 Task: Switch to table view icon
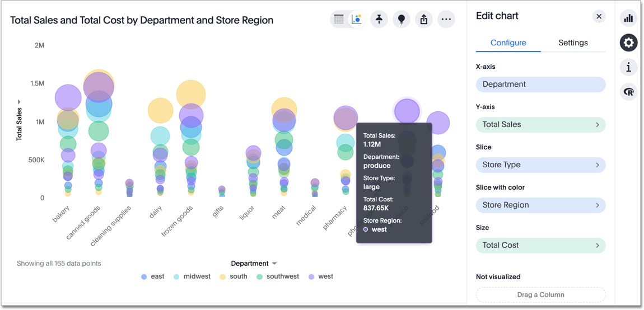(x=339, y=20)
